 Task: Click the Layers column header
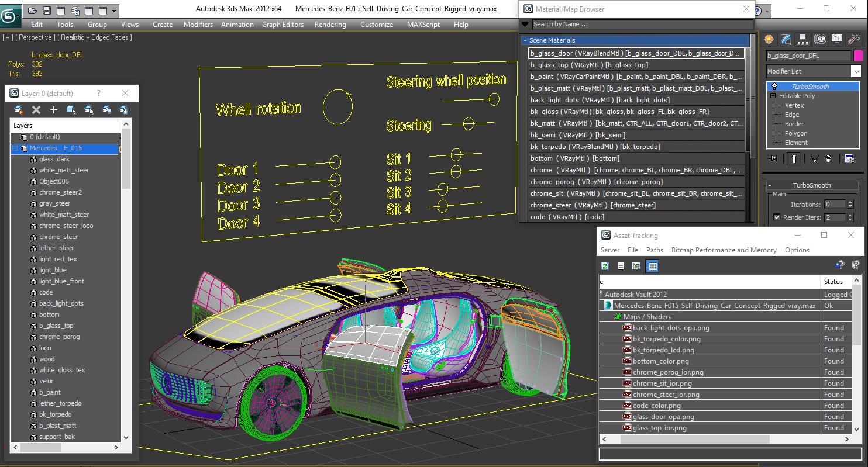[x=64, y=126]
